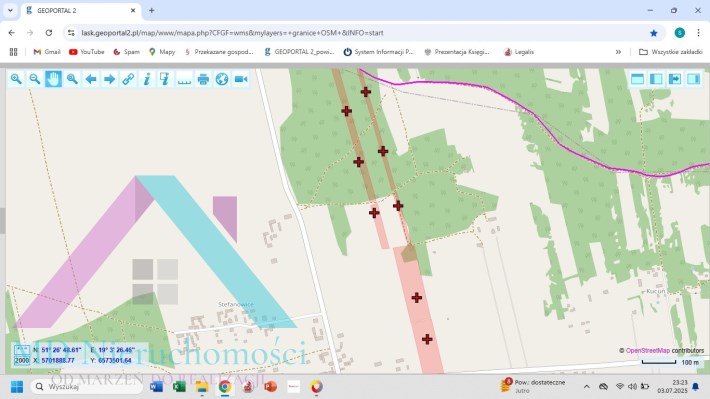The image size is (710, 399).
Task: Select the measure distance ruler tool
Action: 184,79
